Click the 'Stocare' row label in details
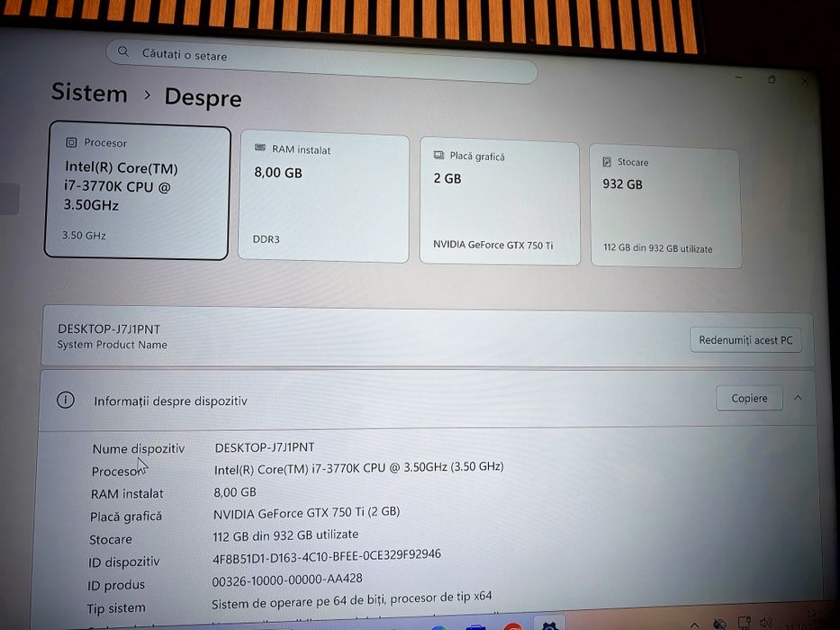The width and height of the screenshot is (840, 630). [111, 539]
